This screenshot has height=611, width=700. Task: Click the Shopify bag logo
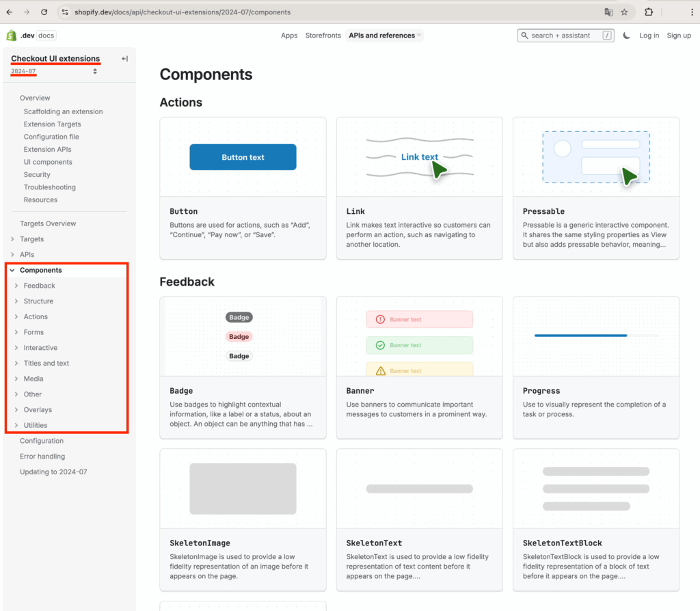[11, 36]
